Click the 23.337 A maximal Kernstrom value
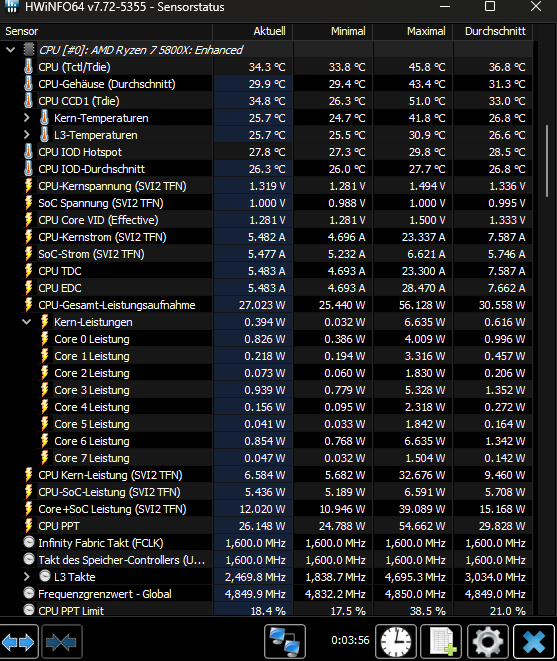Image resolution: width=557 pixels, height=661 pixels. pos(423,237)
